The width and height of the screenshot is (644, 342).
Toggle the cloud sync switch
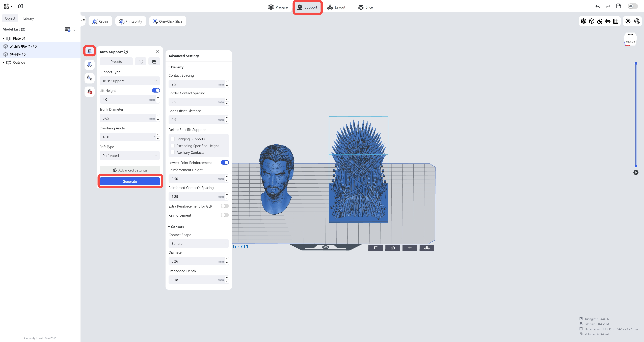633,6
